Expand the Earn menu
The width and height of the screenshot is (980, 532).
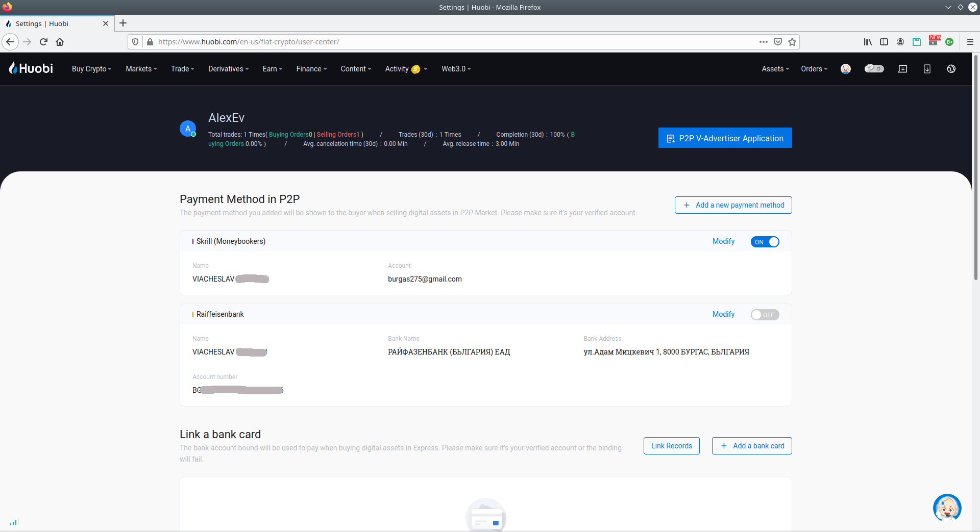[x=272, y=69]
